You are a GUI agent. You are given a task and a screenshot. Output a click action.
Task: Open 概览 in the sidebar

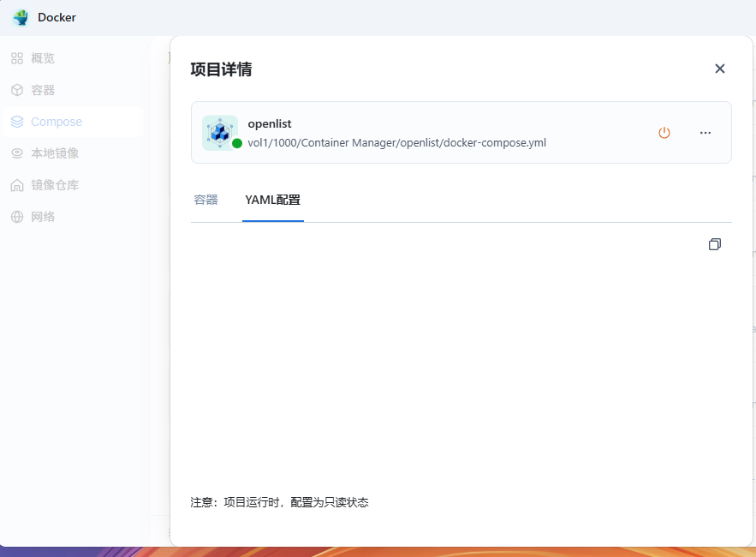(x=74, y=58)
